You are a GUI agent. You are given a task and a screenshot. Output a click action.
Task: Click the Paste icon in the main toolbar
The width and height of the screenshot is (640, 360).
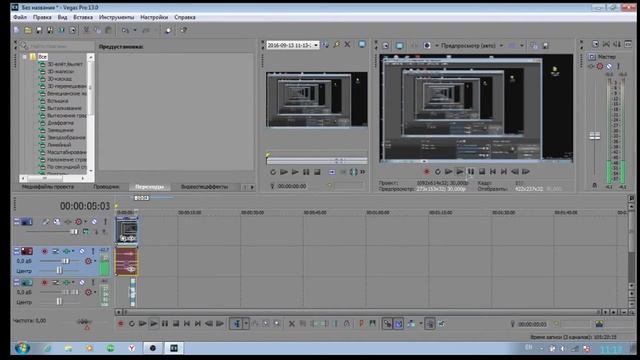coord(108,30)
